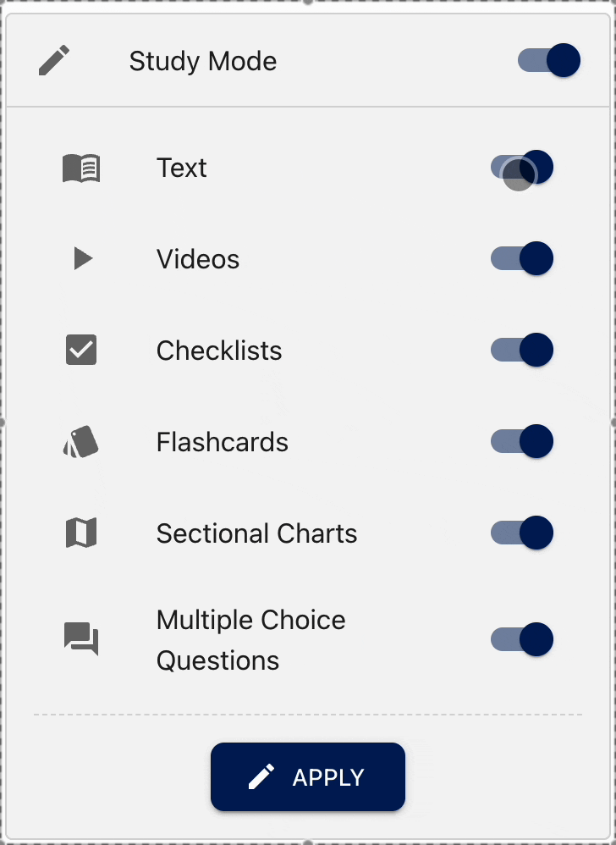Viewport: 616px width, 845px height.
Task: Click the Flashcards label text
Action: (x=223, y=442)
